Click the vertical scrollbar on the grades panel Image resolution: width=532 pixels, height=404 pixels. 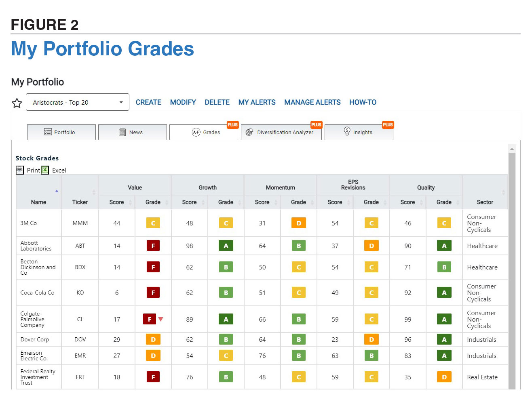pos(512,242)
